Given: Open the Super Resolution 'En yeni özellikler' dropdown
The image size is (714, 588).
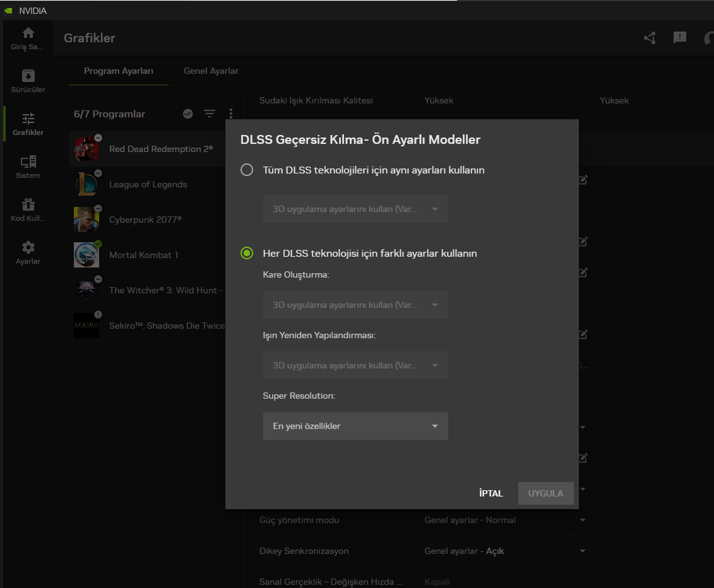Looking at the screenshot, I should [355, 426].
